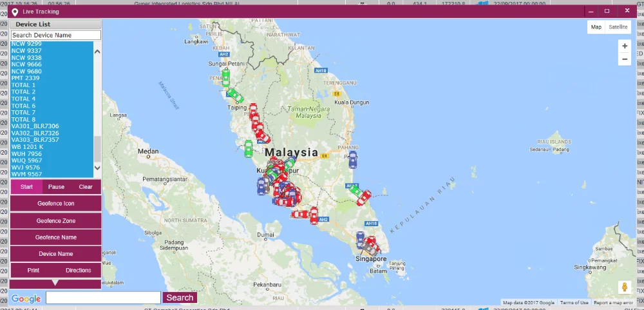Click green vehicle marker above Taiping
This screenshot has width=644, height=310.
(x=236, y=96)
